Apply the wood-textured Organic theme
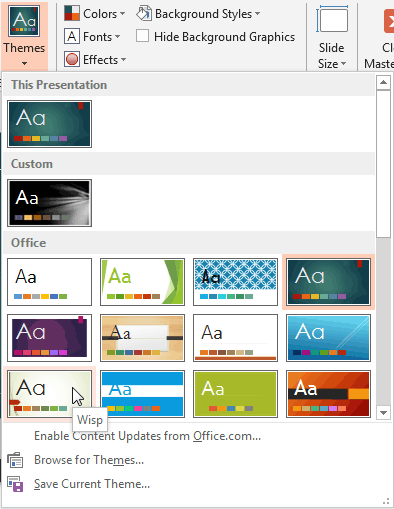 coord(142,338)
